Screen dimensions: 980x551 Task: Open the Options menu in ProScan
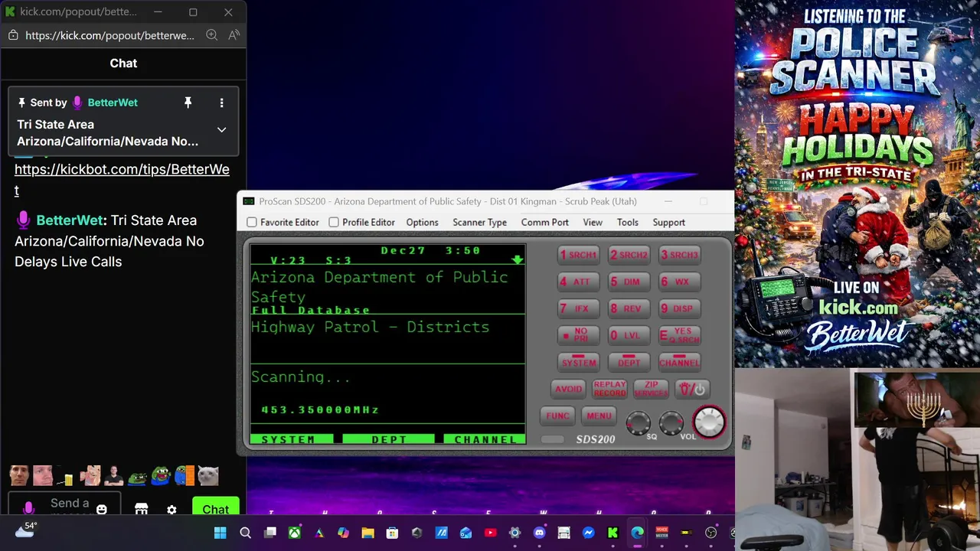422,222
